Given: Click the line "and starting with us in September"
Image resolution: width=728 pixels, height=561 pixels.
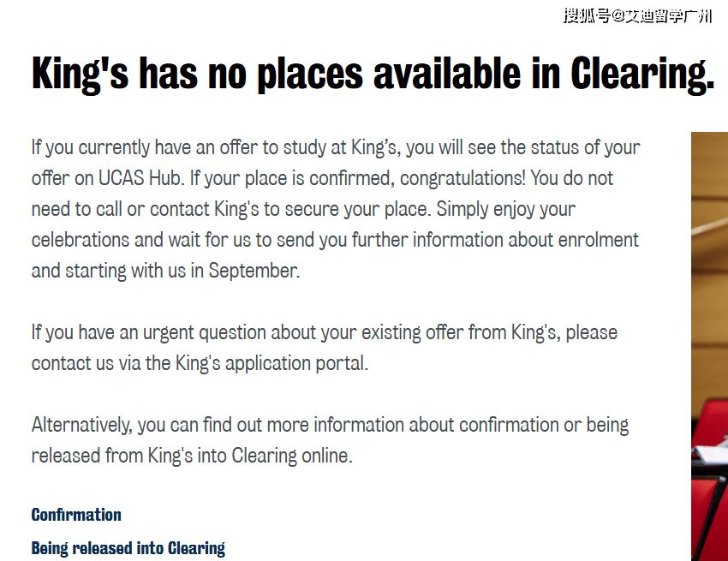Looking at the screenshot, I should (x=166, y=271).
